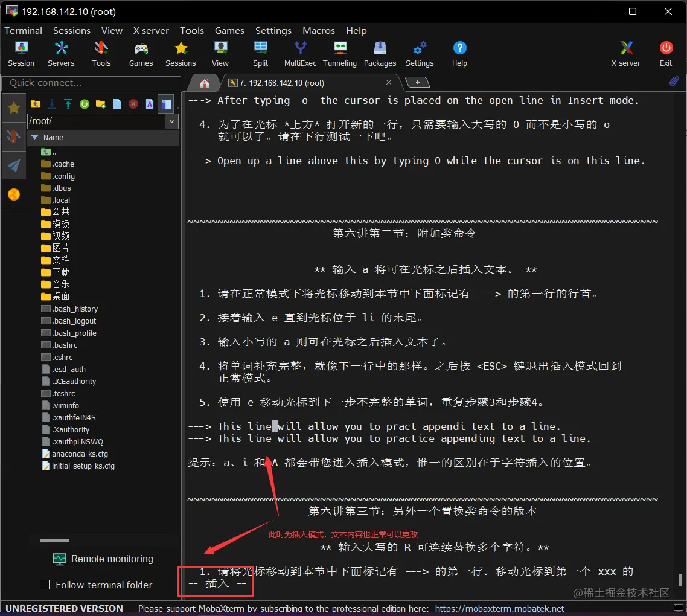Open the Tunneling toolbar icon

(x=340, y=54)
